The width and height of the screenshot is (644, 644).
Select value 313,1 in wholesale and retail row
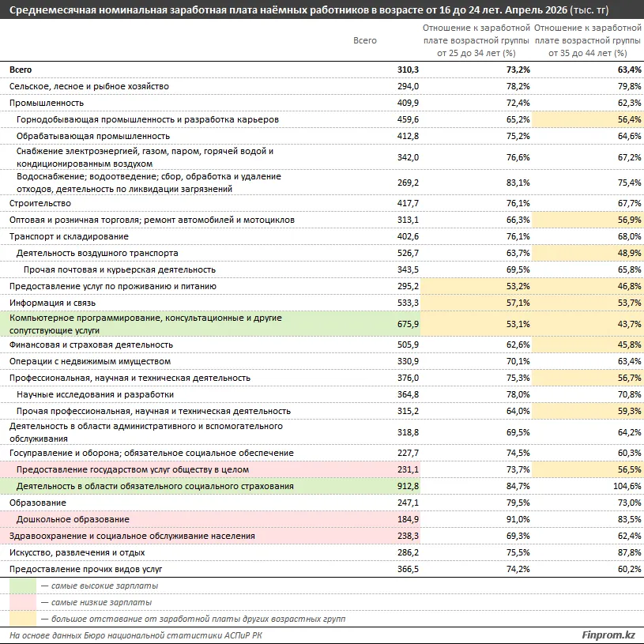click(408, 220)
